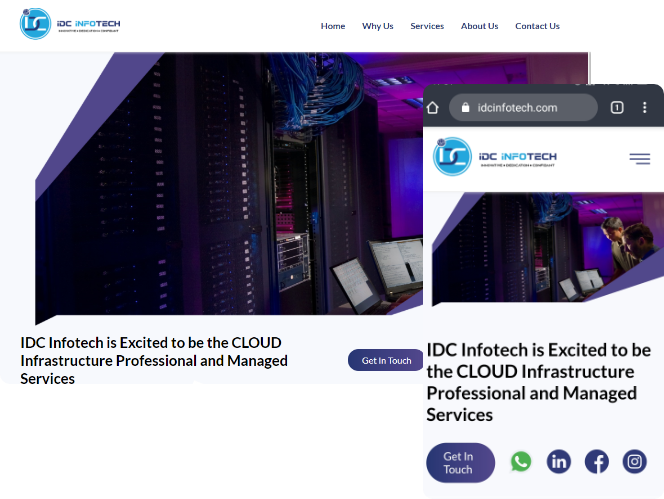Viewport: 664px width, 499px height.
Task: Click the padlock icon beside idcinfotech.com
Action: 465,108
